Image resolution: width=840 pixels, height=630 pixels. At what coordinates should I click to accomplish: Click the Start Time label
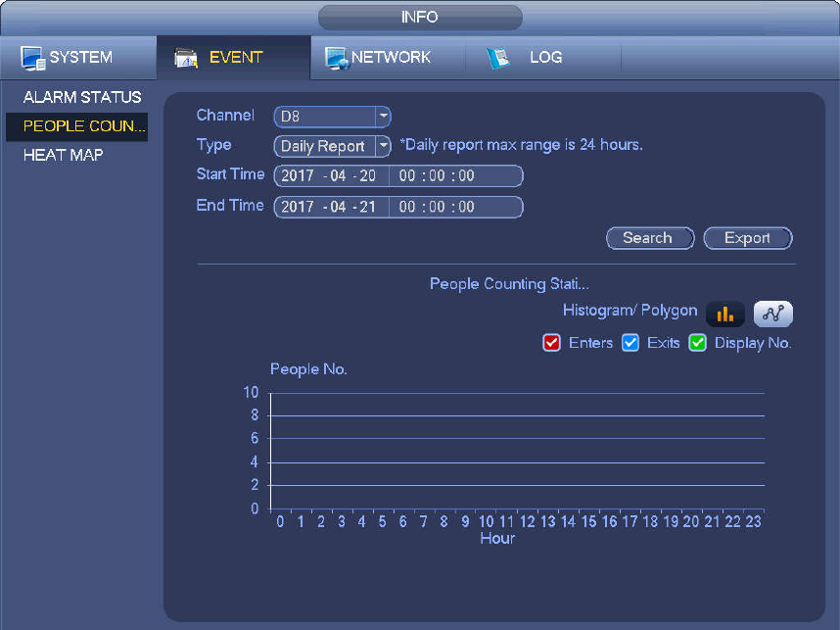coord(230,174)
